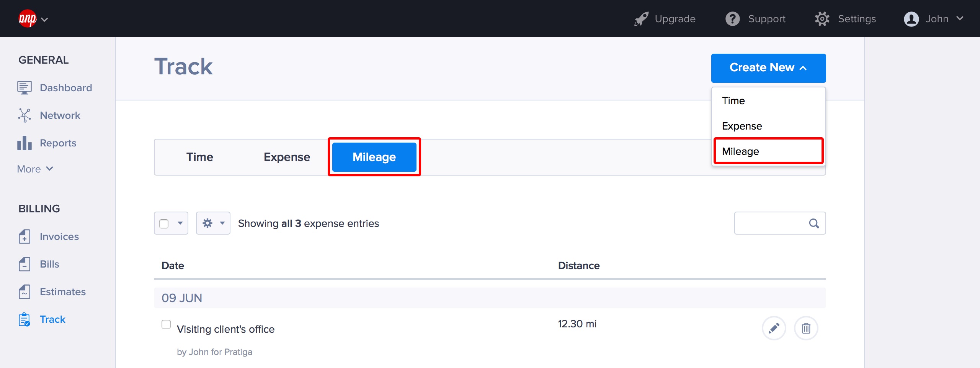Collapse the Create New dropdown button

click(768, 68)
